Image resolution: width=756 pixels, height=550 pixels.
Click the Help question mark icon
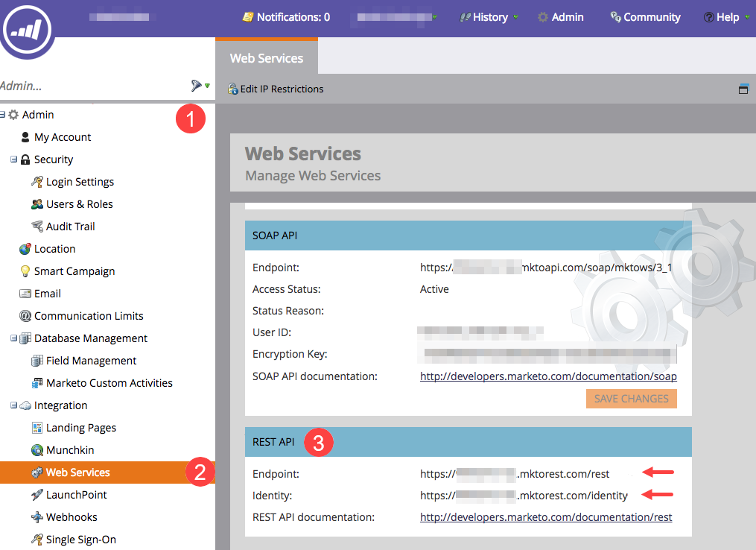709,17
